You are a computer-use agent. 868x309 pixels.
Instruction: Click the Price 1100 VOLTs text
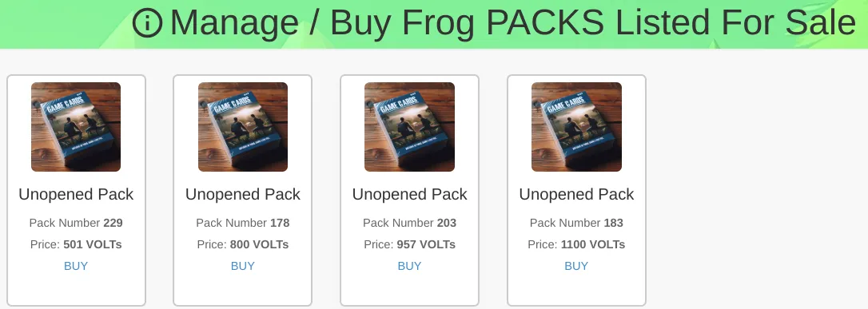pos(576,244)
